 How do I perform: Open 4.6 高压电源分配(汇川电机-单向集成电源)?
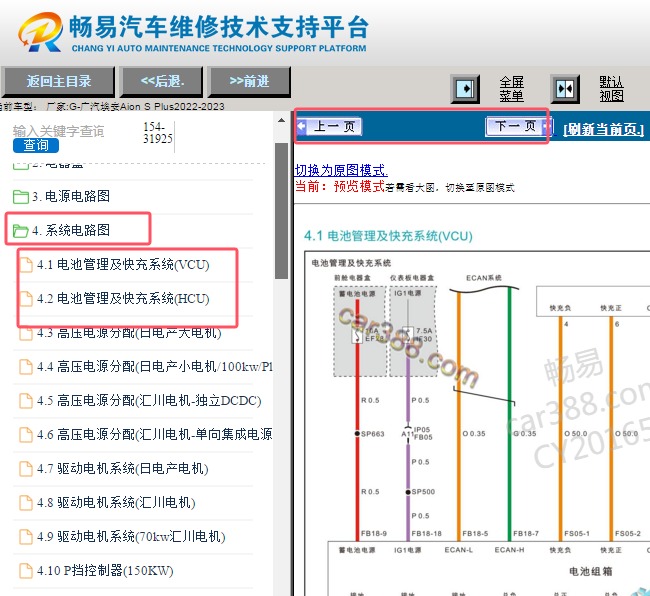pos(154,434)
